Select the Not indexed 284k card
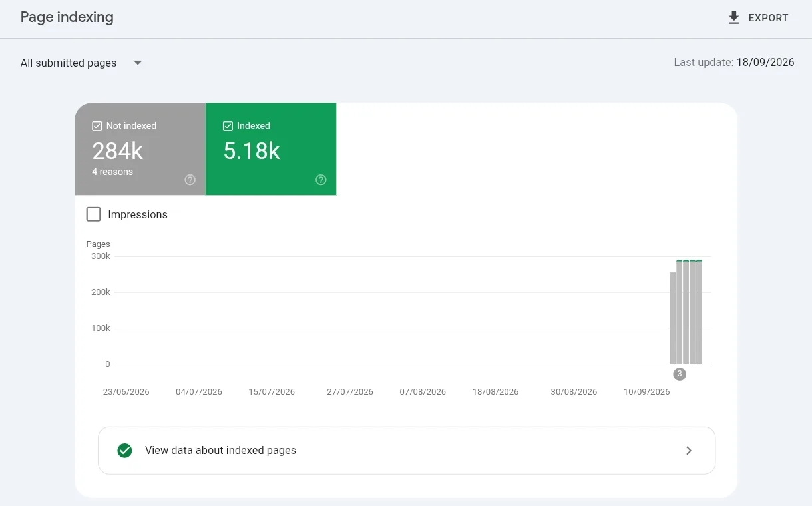The image size is (812, 506). coord(140,148)
